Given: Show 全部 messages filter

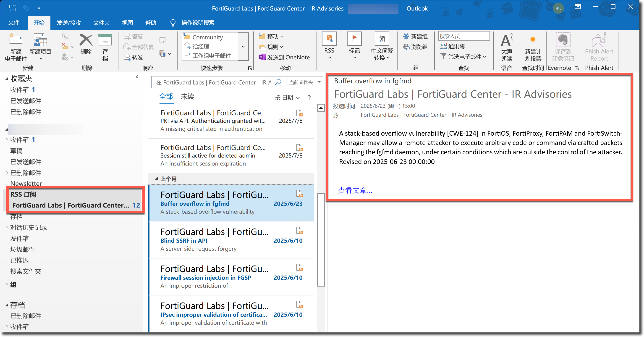Looking at the screenshot, I should [x=166, y=97].
